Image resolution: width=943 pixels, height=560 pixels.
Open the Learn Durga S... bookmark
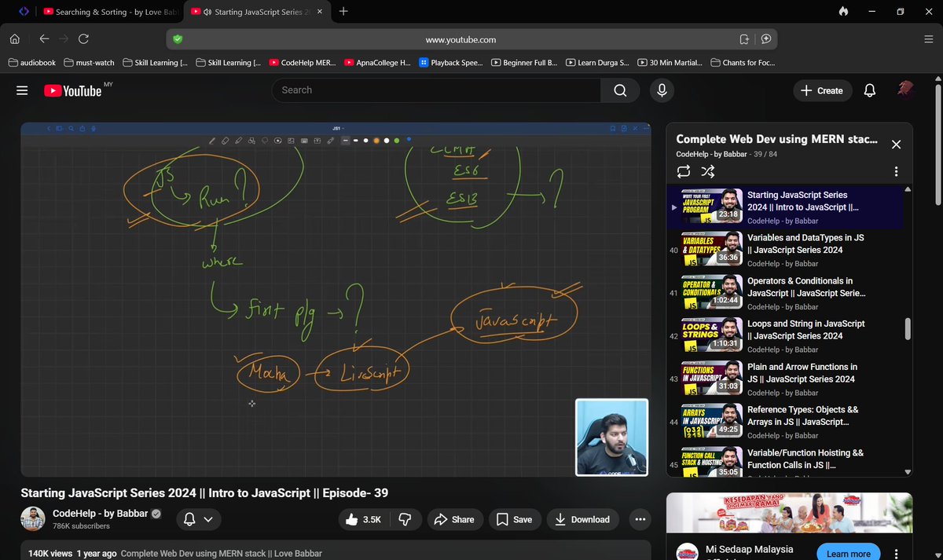click(x=598, y=62)
